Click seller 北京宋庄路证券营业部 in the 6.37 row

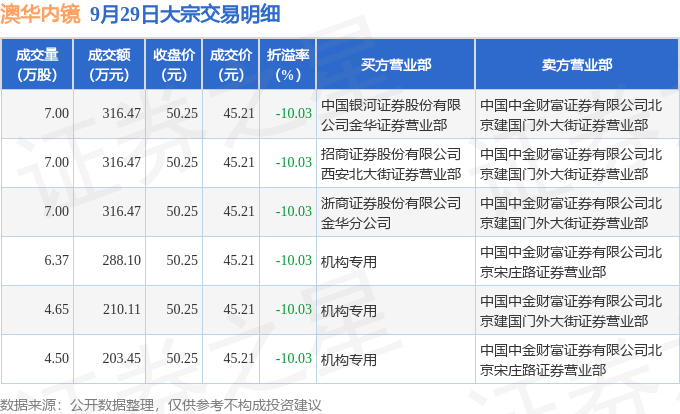coord(571,262)
